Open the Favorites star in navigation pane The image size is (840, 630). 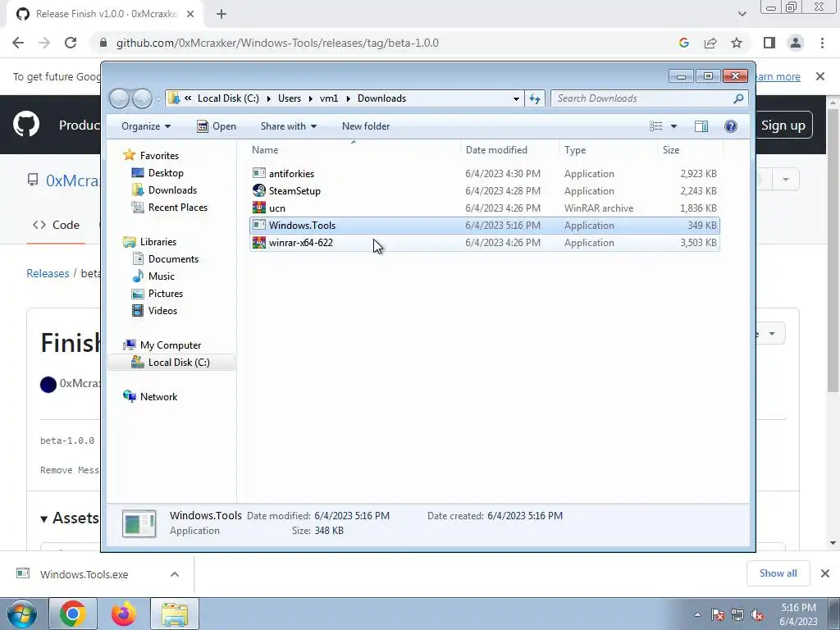(129, 155)
